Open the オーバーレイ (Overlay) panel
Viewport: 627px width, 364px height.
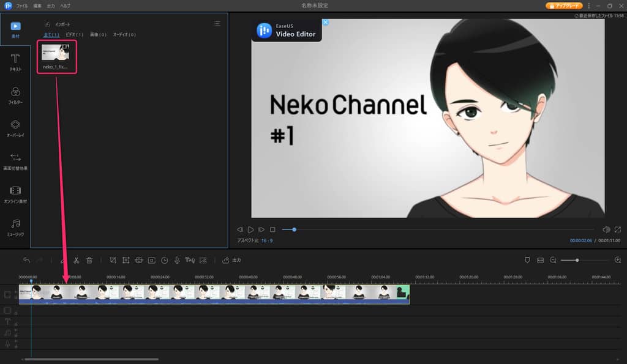15,128
